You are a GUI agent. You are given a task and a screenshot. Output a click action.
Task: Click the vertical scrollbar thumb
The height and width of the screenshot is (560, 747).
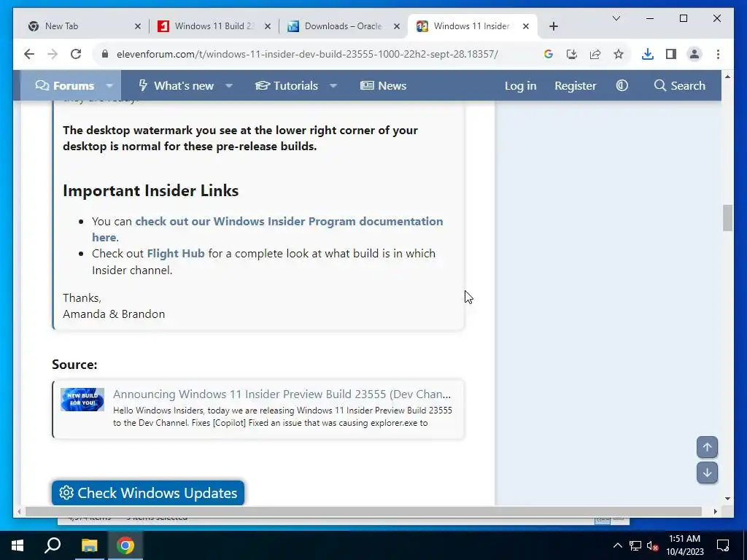[727, 217]
